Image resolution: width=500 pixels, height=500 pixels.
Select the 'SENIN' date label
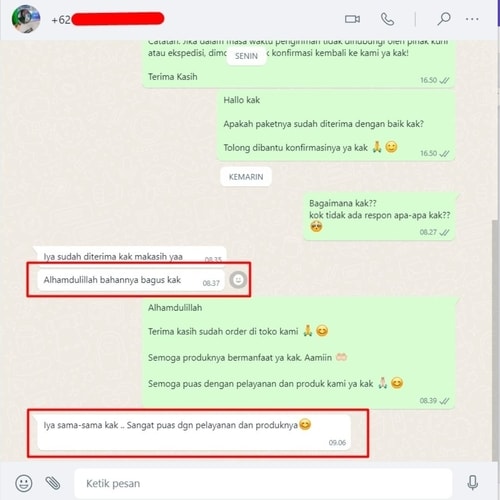246,56
